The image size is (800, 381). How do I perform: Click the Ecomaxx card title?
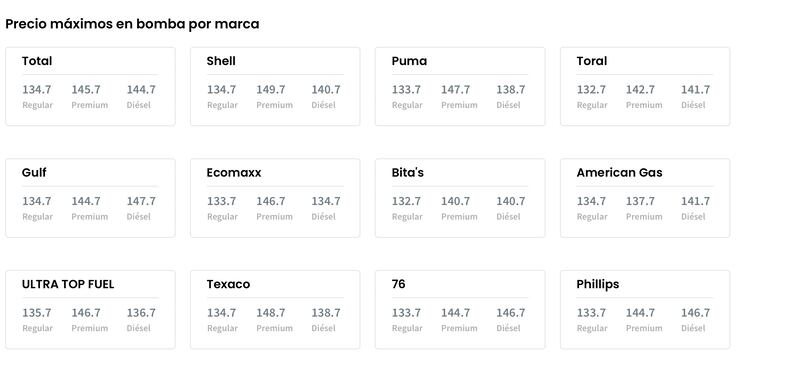click(x=234, y=173)
